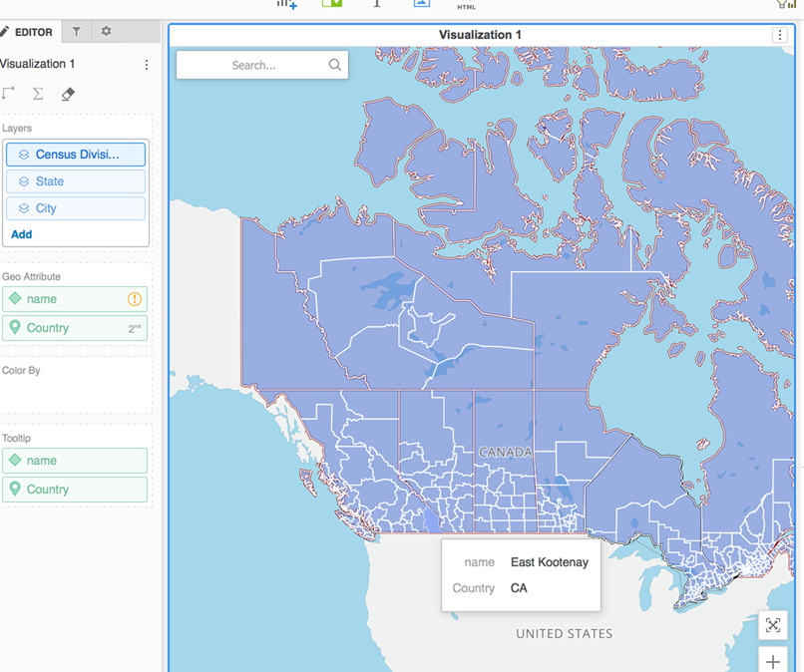
Task: Click Add to create a new layer
Action: tap(22, 234)
